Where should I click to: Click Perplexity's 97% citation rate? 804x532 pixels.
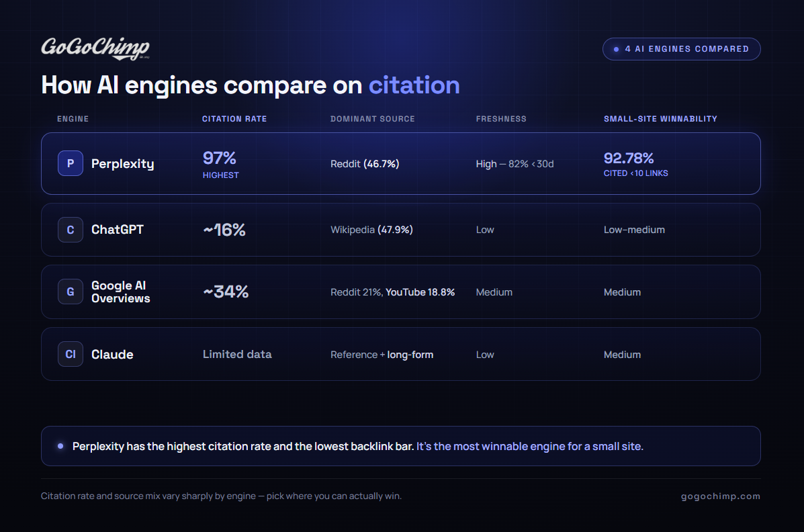click(x=220, y=157)
